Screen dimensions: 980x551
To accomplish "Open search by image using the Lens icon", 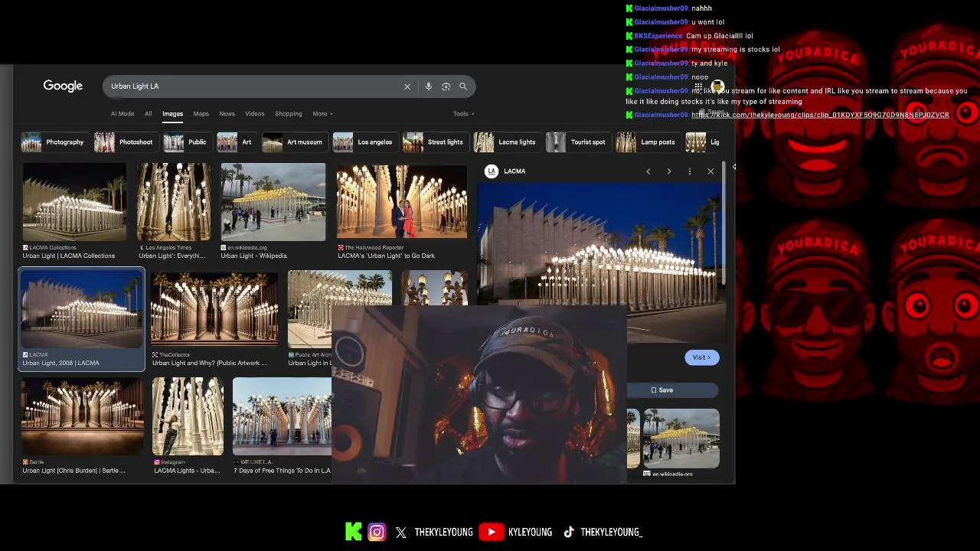I will (446, 86).
